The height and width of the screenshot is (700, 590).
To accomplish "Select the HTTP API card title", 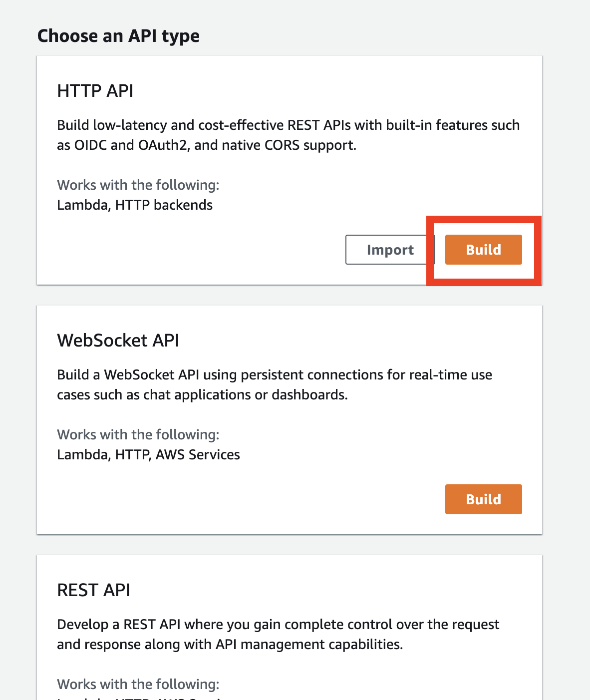I will click(x=95, y=91).
